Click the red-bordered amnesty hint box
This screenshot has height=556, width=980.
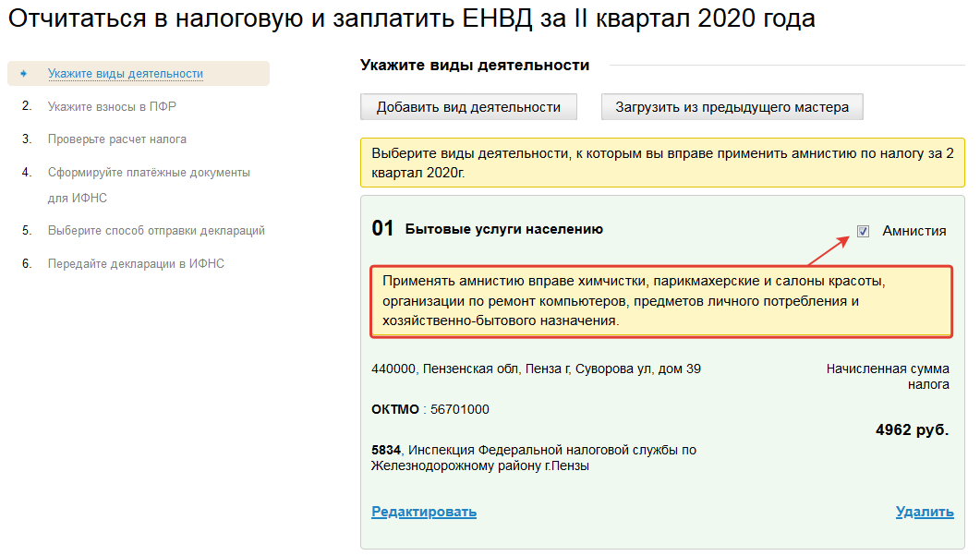660,300
